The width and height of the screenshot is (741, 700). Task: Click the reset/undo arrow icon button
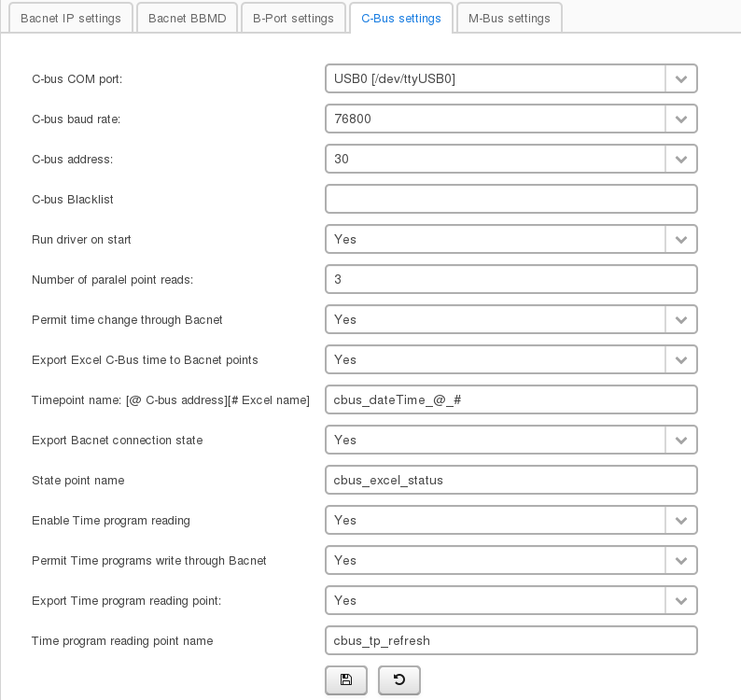click(399, 679)
